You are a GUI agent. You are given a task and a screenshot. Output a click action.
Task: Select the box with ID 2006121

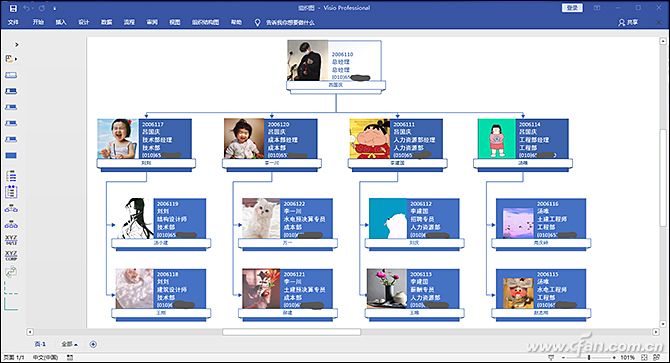tap(288, 295)
